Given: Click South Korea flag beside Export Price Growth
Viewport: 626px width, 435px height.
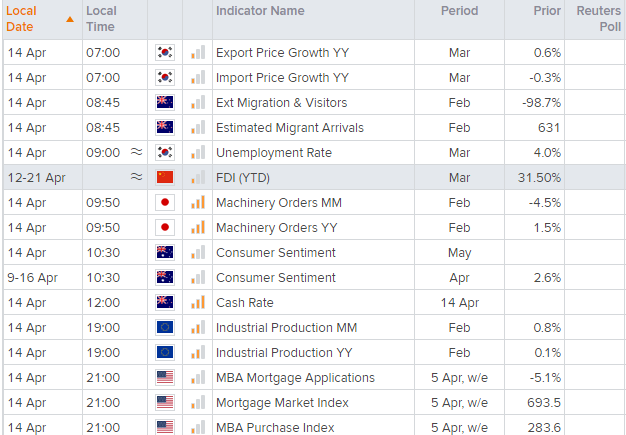Looking at the screenshot, I should tap(165, 53).
